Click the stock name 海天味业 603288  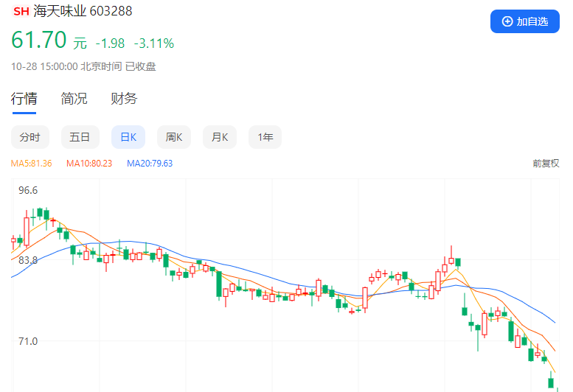coord(83,11)
